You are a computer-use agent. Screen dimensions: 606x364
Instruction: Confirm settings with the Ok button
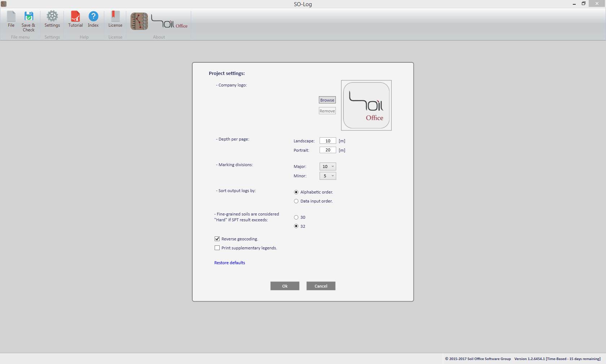[x=285, y=286]
